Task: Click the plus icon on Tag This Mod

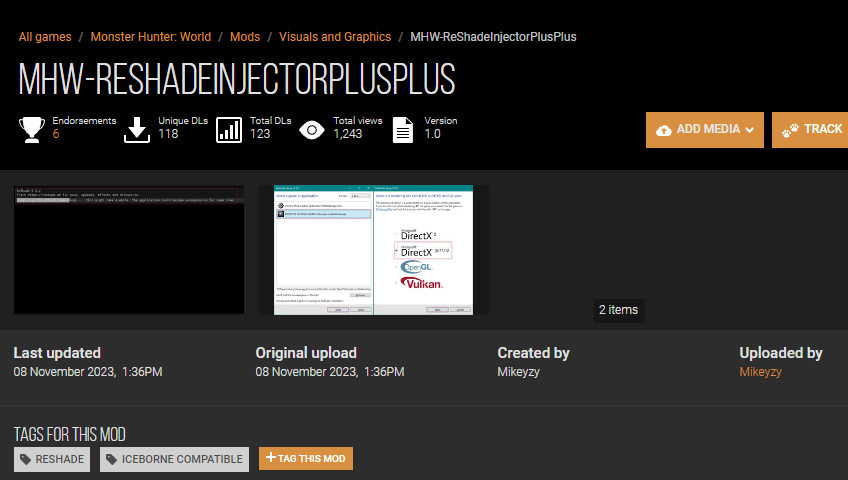Action: pos(270,458)
